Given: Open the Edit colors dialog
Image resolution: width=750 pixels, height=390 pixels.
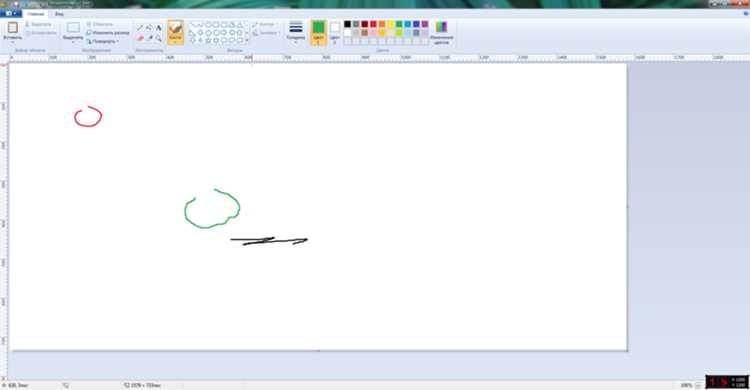Looking at the screenshot, I should (x=441, y=32).
